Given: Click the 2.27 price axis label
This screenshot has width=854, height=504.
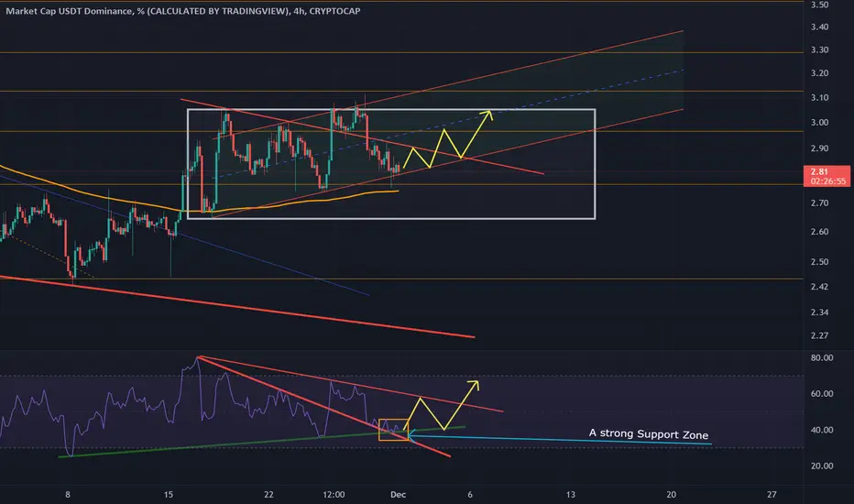Looking at the screenshot, I should (820, 335).
